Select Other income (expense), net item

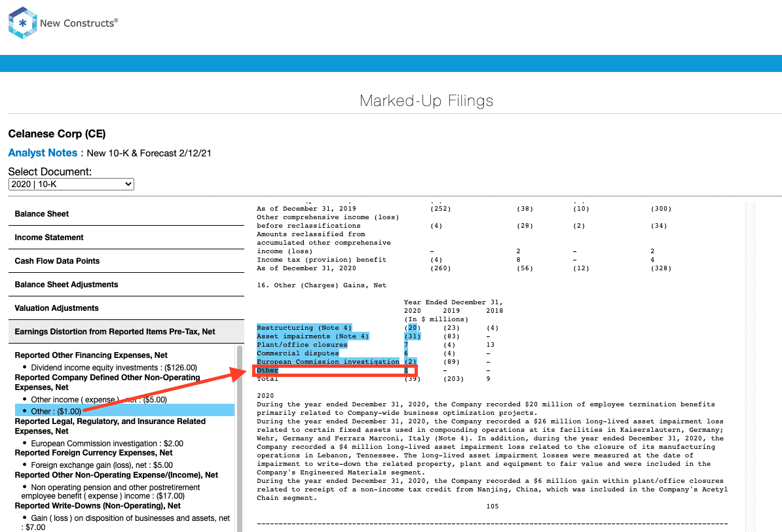(x=99, y=400)
